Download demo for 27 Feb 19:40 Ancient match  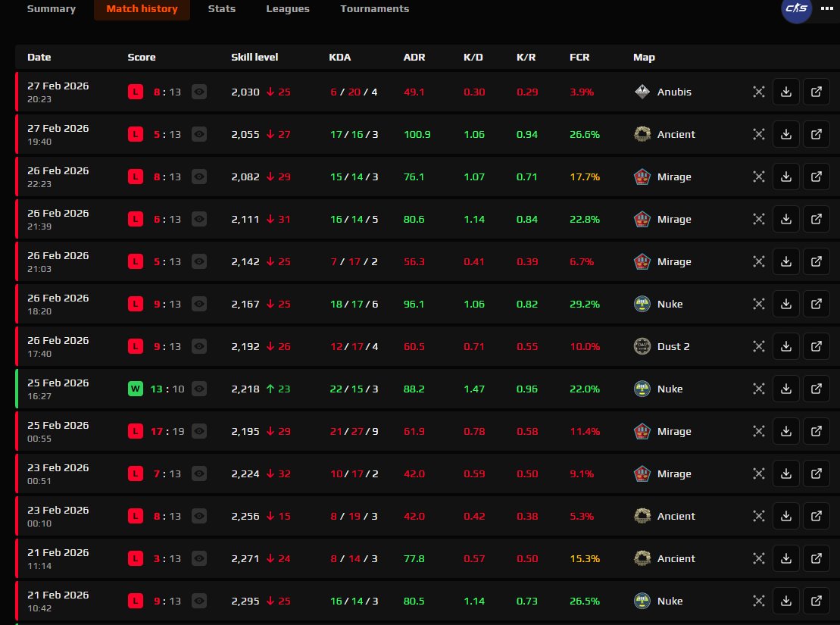click(x=786, y=134)
